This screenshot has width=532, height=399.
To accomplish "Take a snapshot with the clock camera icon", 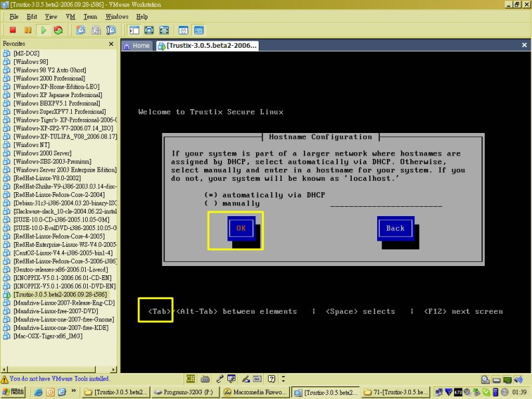I will 80,30.
